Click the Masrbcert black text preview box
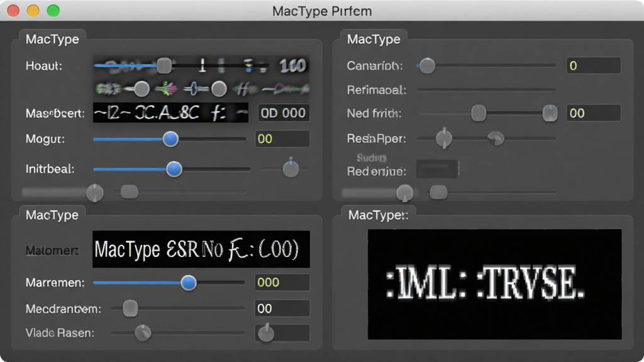 pyautogui.click(x=170, y=112)
